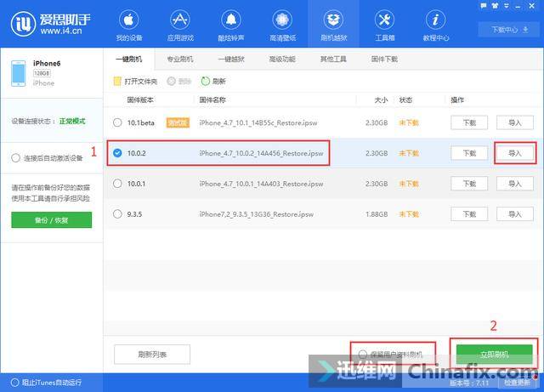
Task: Click the 状态 column header
Action: tap(405, 99)
